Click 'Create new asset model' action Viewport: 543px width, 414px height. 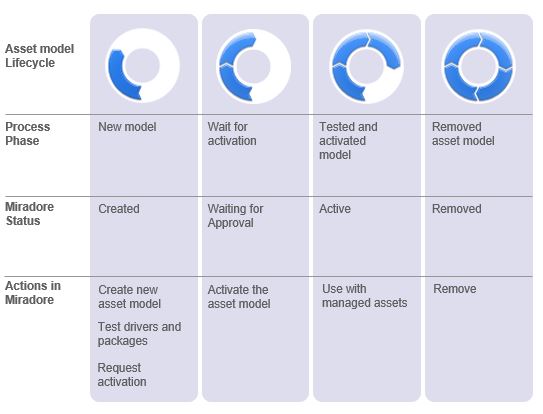point(130,297)
